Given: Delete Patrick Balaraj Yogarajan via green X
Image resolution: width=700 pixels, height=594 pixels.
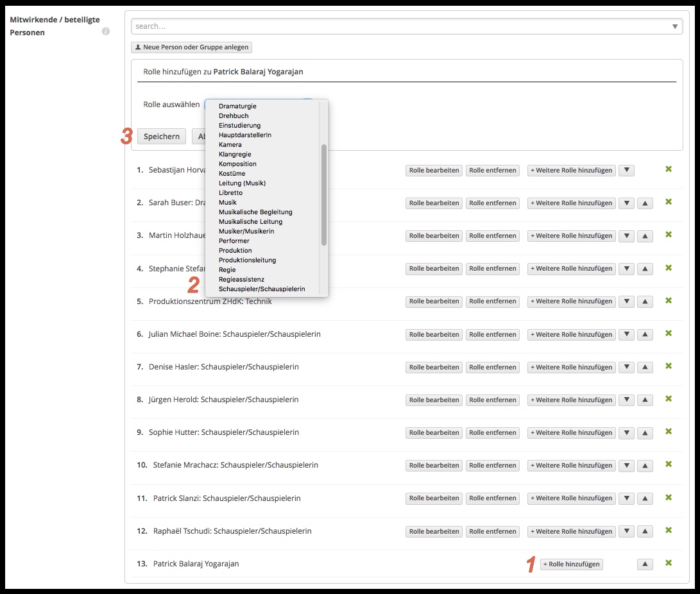Looking at the screenshot, I should tap(668, 563).
